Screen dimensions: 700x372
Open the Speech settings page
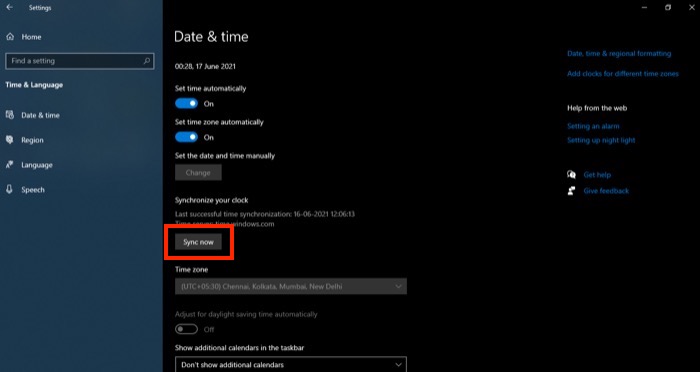(x=33, y=190)
